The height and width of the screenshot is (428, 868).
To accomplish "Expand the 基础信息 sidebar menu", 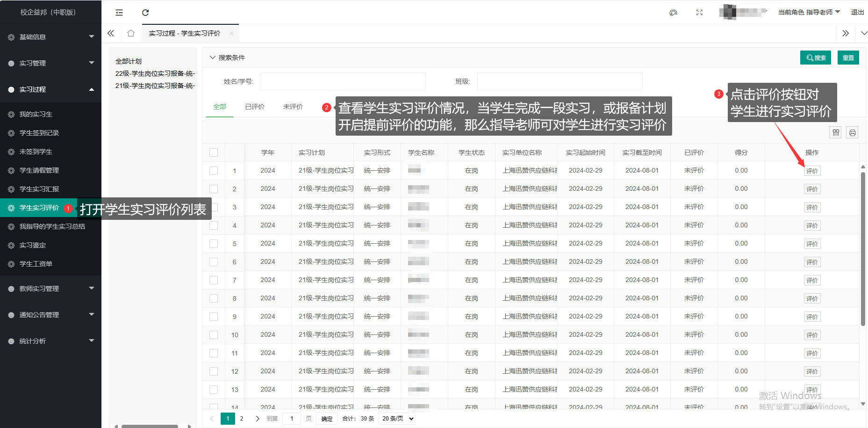I will 50,37.
